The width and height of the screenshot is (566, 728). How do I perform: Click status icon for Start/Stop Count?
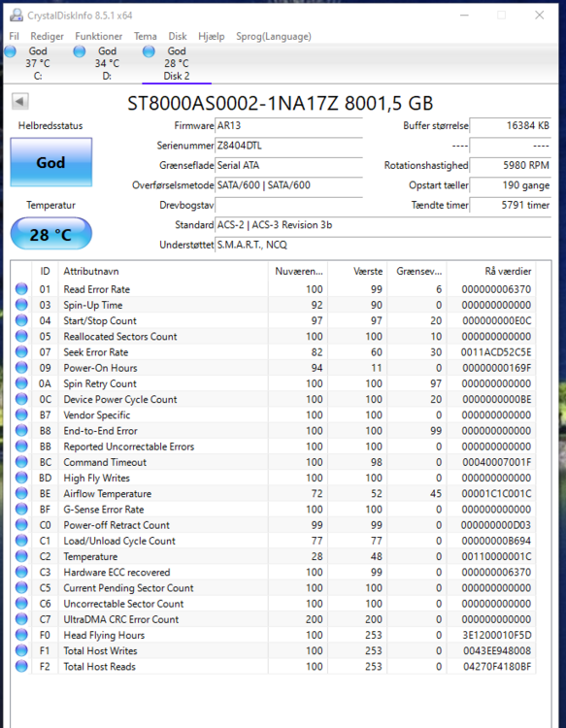click(21, 321)
